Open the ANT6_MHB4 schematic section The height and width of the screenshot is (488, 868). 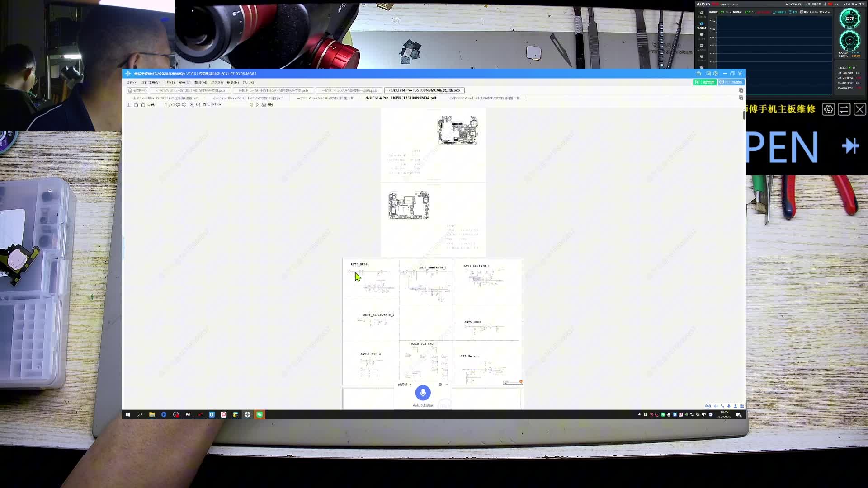371,277
